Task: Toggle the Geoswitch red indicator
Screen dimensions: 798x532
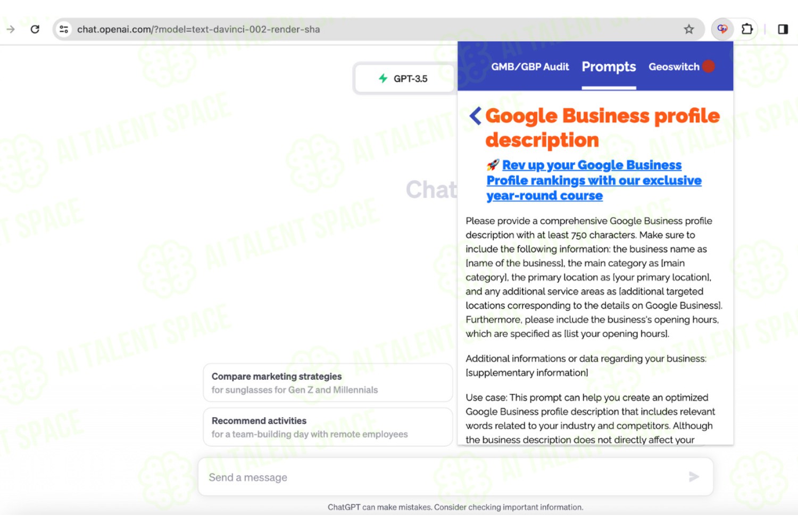Action: pos(709,66)
